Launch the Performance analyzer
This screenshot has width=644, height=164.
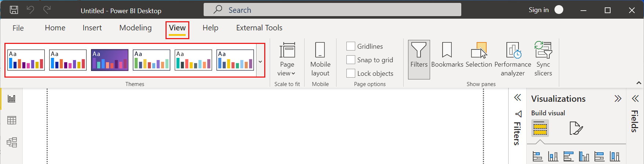[513, 59]
